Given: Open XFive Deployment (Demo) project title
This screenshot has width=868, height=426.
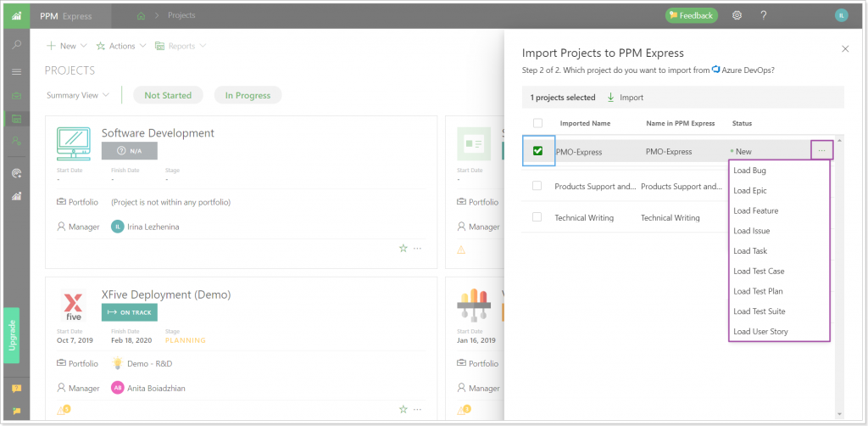Looking at the screenshot, I should [166, 294].
